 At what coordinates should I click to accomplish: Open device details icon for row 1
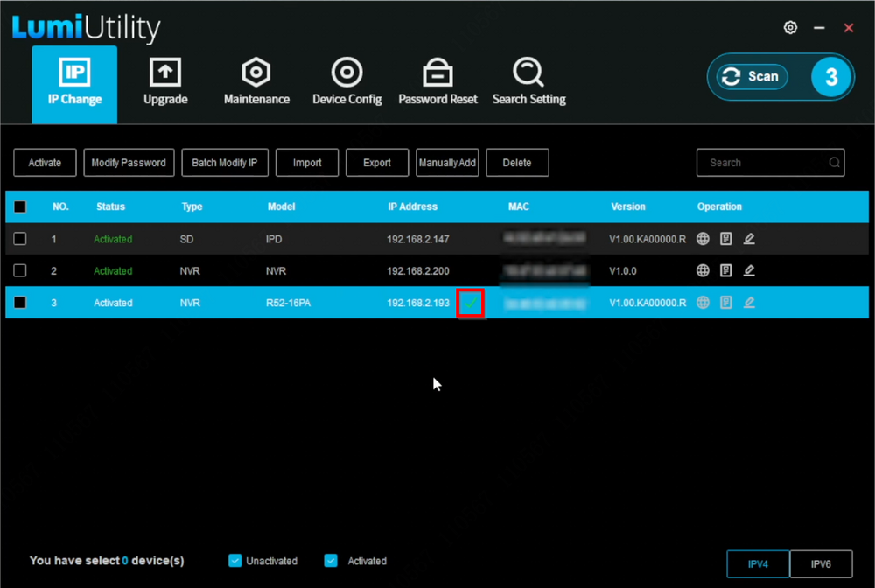pos(725,239)
